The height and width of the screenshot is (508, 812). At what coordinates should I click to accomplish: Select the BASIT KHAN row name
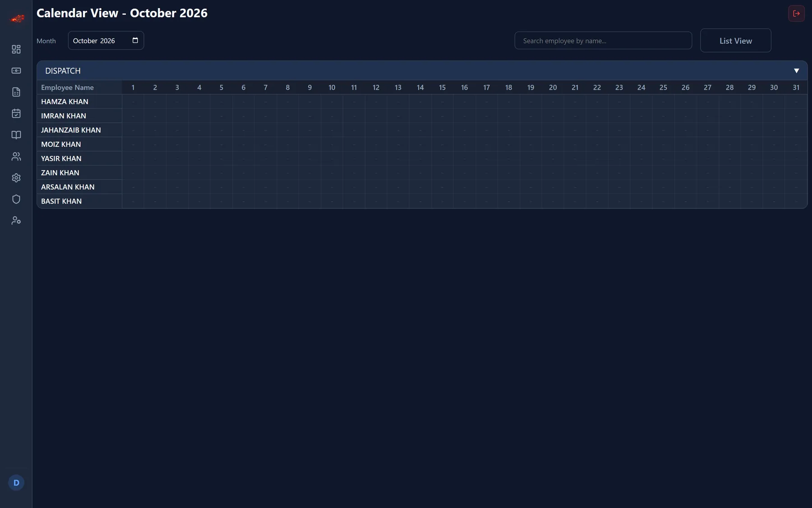61,201
